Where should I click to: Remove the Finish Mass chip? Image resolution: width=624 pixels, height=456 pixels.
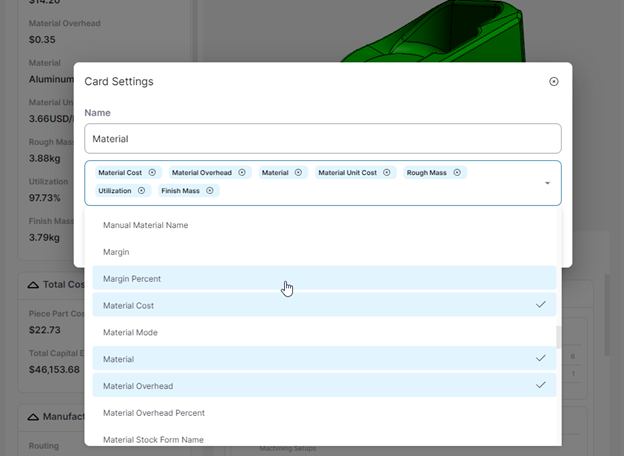tap(210, 190)
